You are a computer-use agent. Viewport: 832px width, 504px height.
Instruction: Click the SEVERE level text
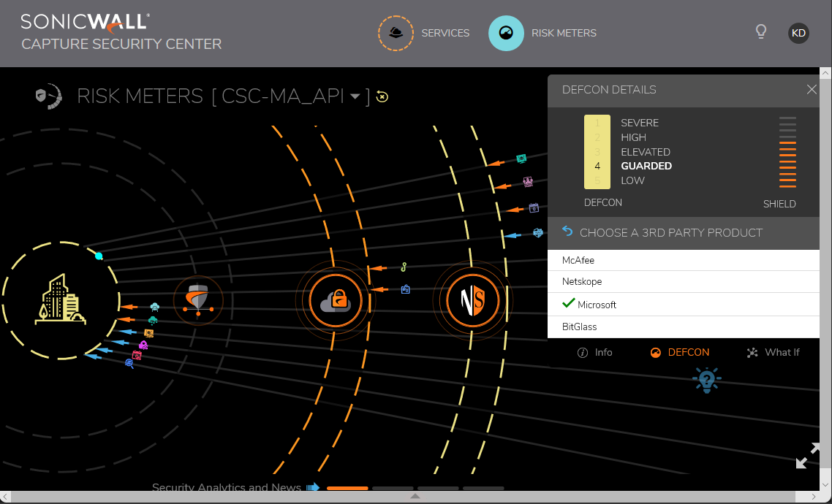[x=640, y=123]
